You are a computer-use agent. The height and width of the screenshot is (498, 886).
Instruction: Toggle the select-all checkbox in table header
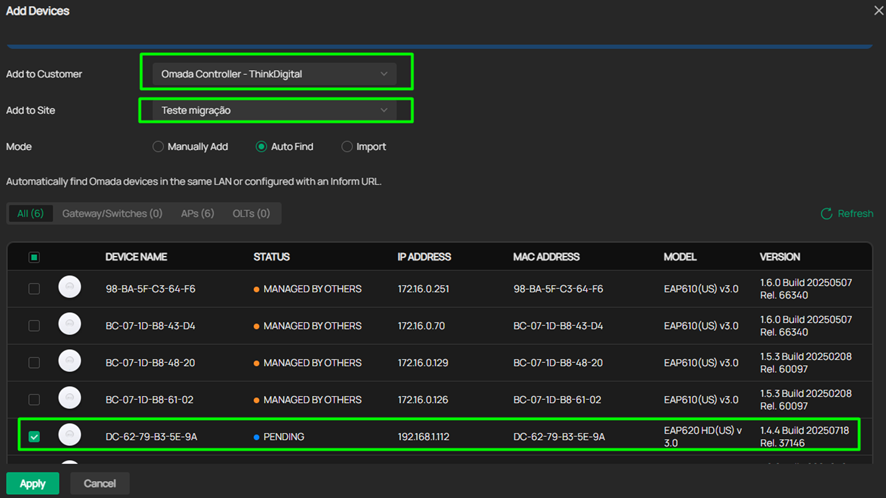point(34,257)
